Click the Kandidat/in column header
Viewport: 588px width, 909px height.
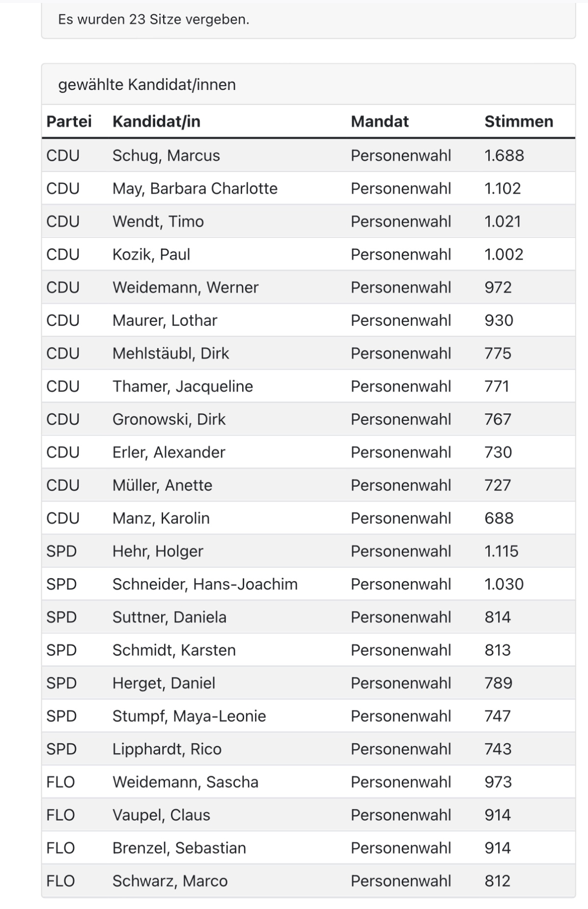(x=156, y=121)
